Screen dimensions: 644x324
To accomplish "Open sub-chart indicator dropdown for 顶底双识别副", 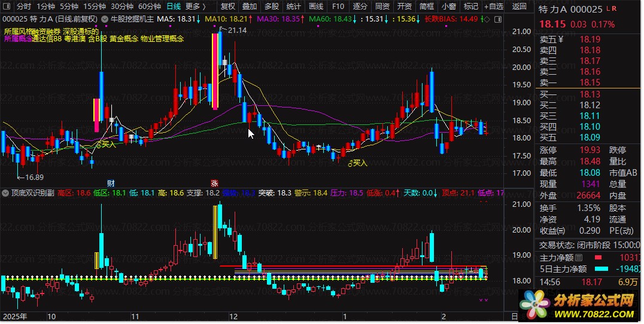I will pyautogui.click(x=7, y=193).
